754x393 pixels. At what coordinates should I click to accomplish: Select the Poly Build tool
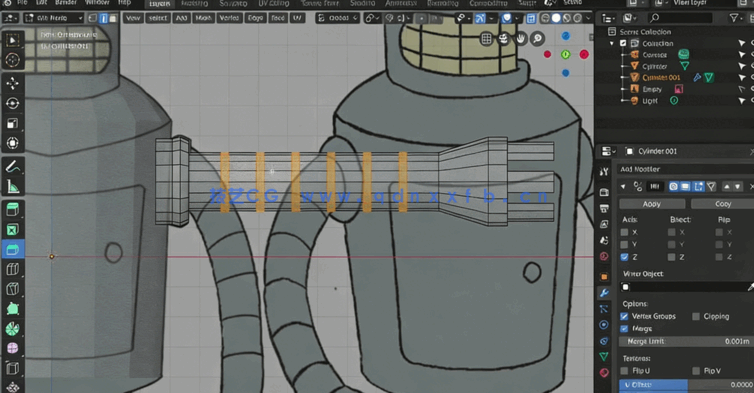tap(13, 309)
